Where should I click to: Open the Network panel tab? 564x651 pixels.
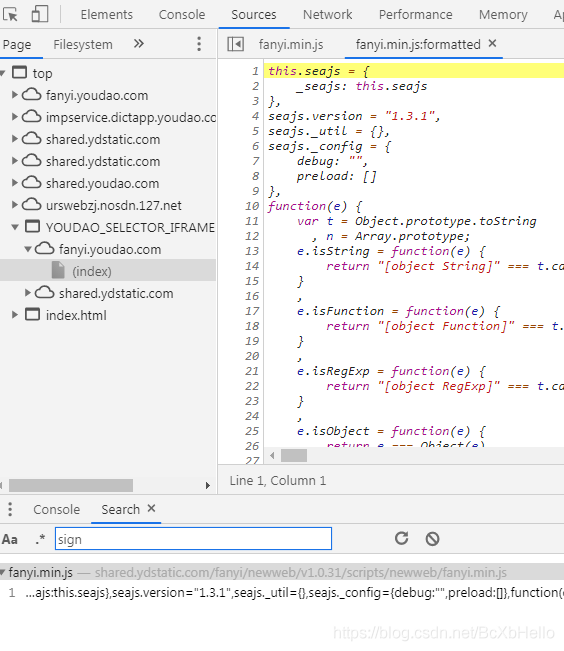pyautogui.click(x=328, y=15)
